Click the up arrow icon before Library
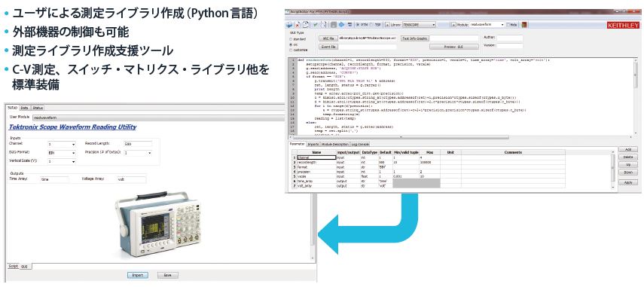Viewport: 644px width, 287px height. 387,25
